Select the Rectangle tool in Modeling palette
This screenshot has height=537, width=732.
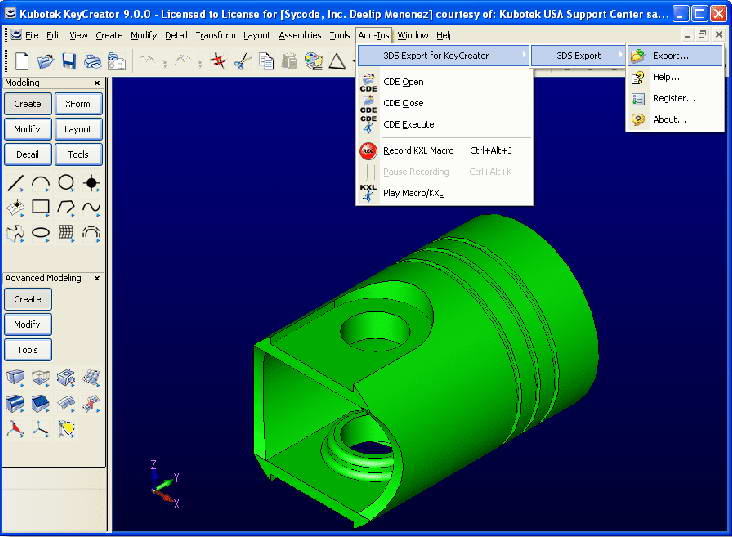pos(41,207)
